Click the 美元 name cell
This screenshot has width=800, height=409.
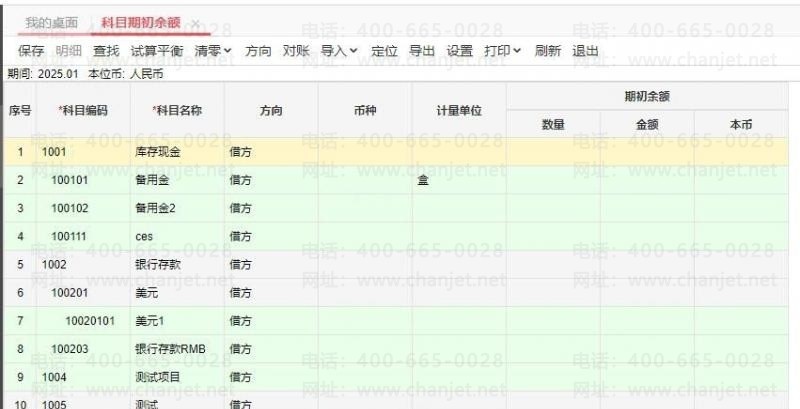coord(177,292)
